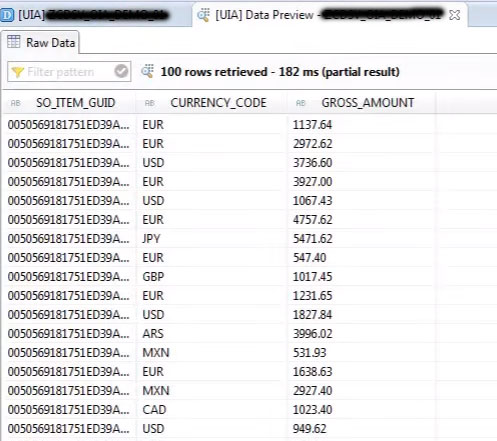Viewport: 497px width, 441px height.
Task: Sort by the GROSS_AMOUNT column header
Action: coord(362,103)
